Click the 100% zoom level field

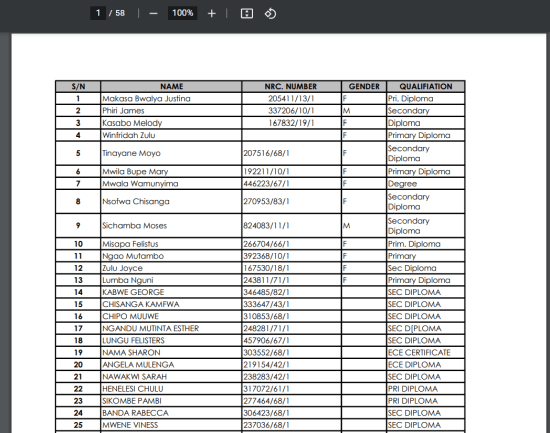pyautogui.click(x=182, y=13)
